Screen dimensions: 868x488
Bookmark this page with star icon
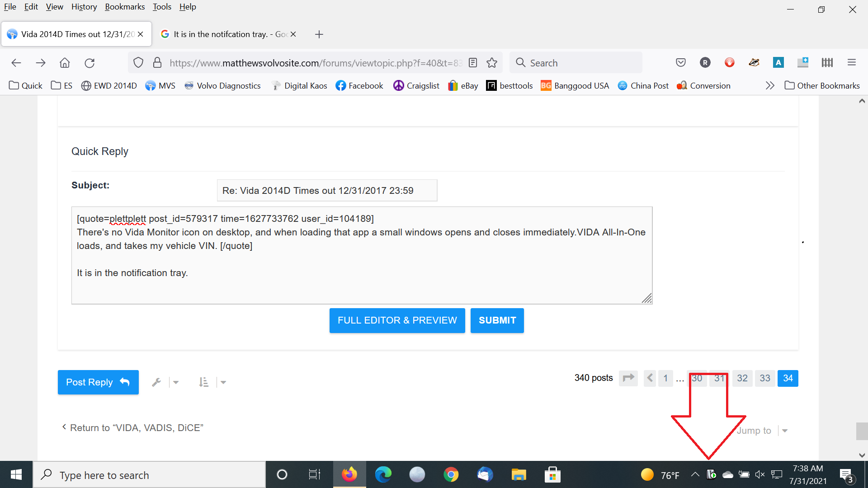pyautogui.click(x=492, y=63)
